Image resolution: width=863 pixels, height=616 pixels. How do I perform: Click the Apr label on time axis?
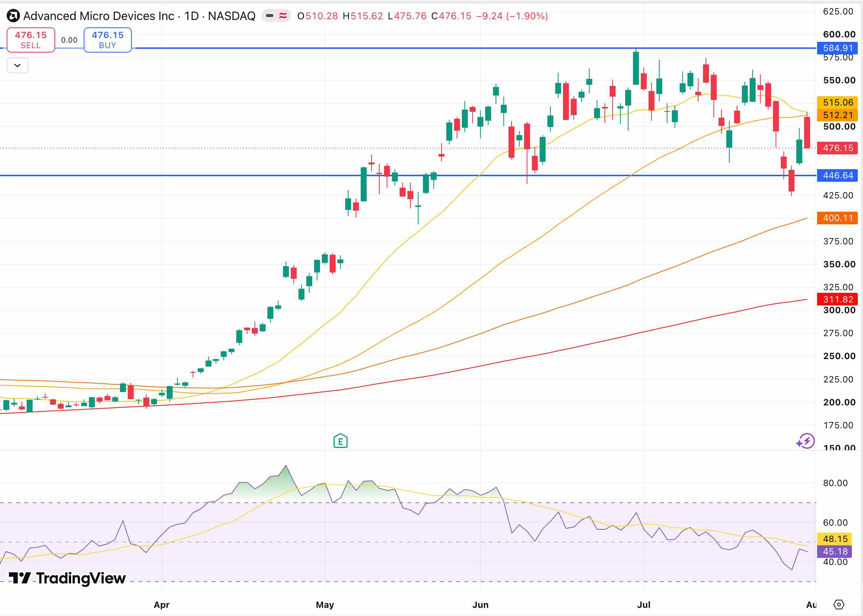(161, 605)
